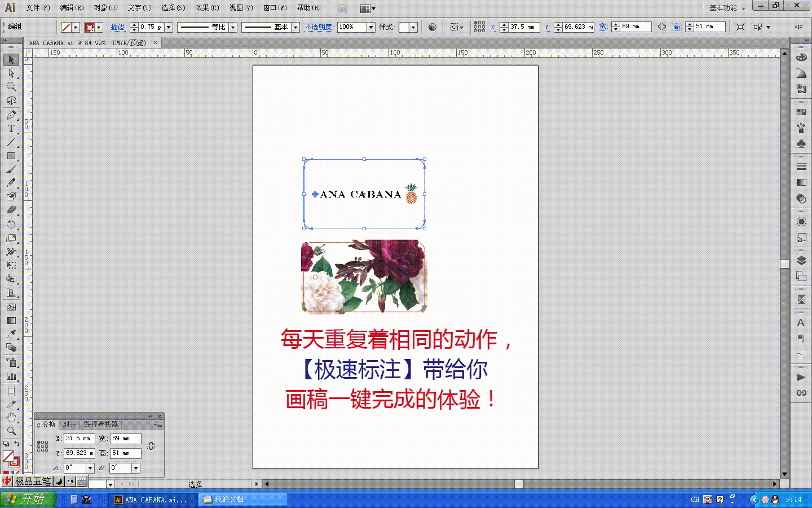The width and height of the screenshot is (812, 508).
Task: Open the Links panel icon
Action: tap(801, 393)
